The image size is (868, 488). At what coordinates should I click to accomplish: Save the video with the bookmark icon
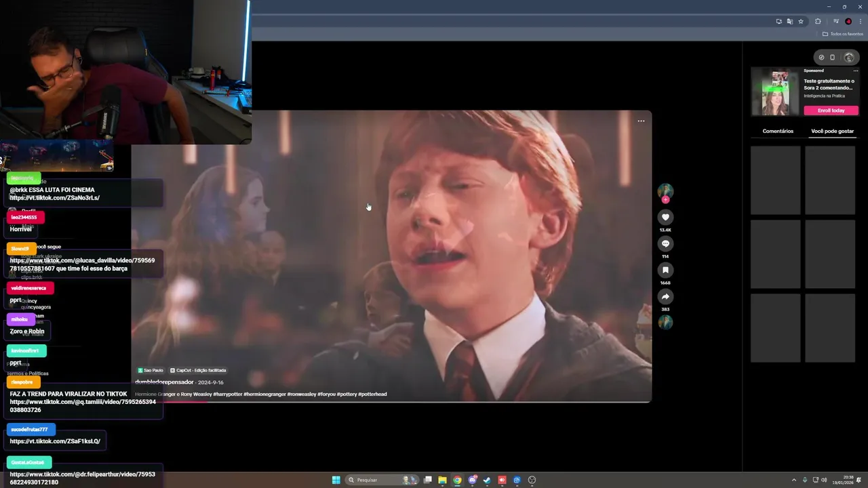pos(665,270)
